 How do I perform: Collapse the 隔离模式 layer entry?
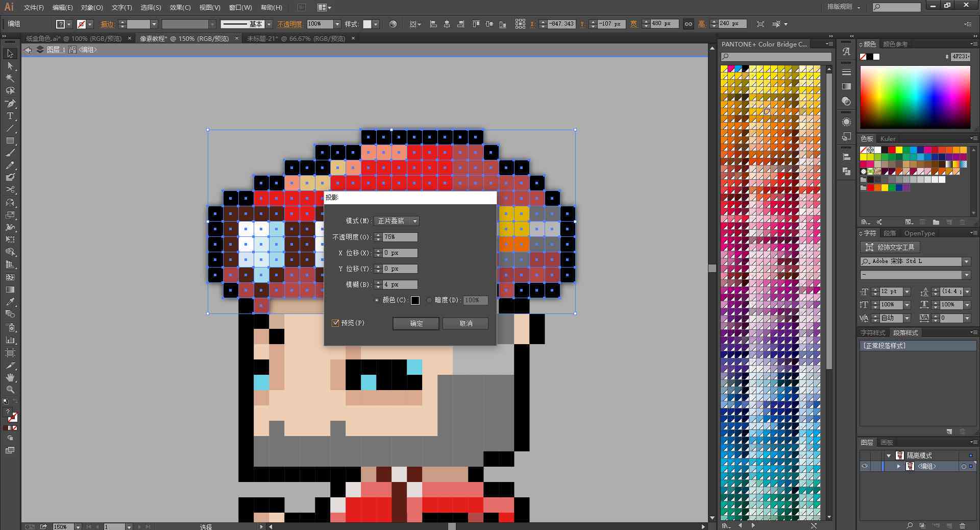889,455
